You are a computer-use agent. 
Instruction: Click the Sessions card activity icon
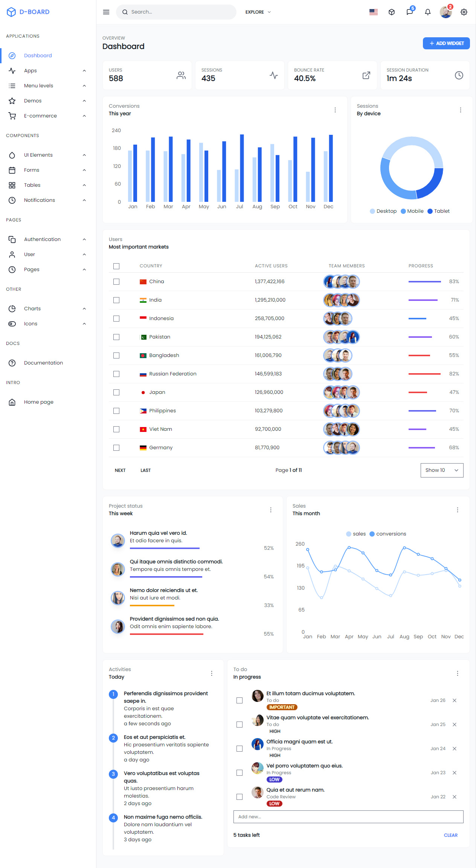pos(274,75)
